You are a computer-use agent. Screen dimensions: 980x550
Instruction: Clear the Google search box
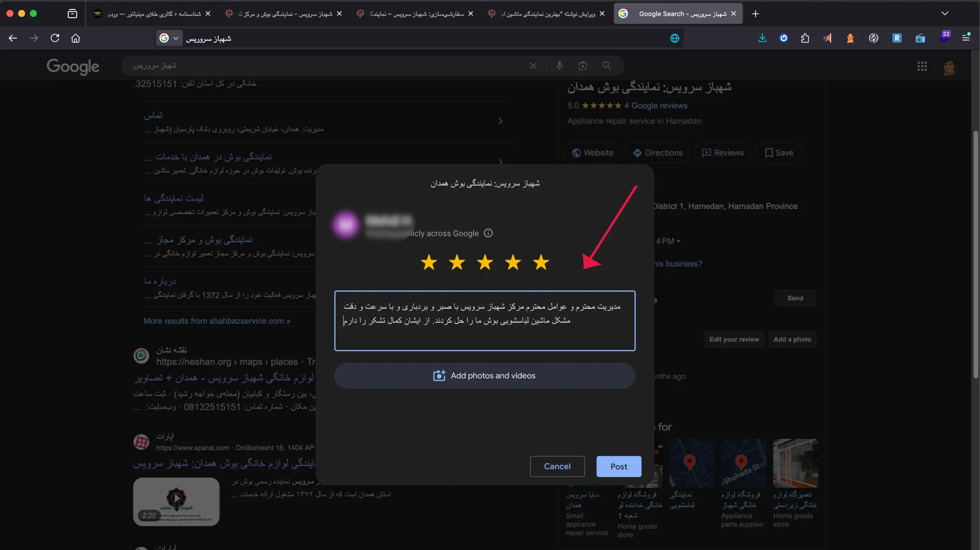pos(533,66)
